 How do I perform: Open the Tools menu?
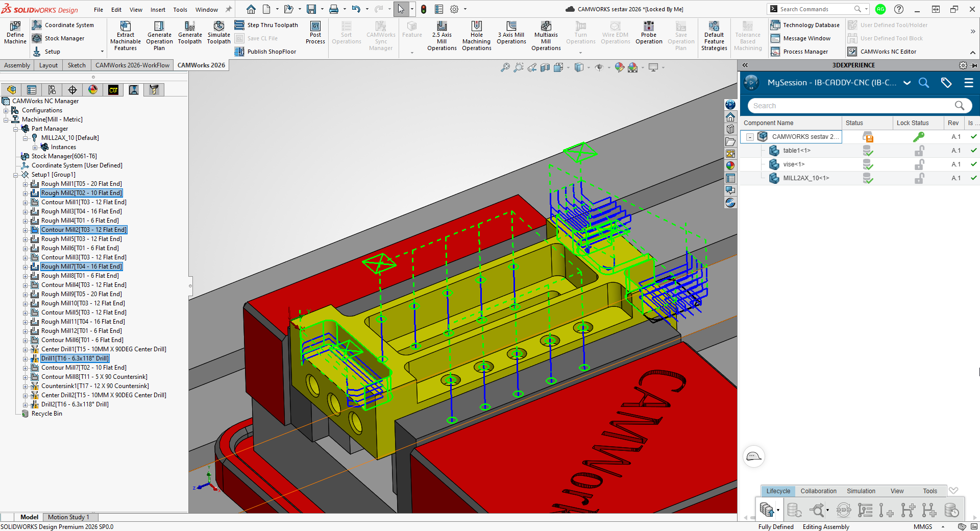[x=180, y=10]
